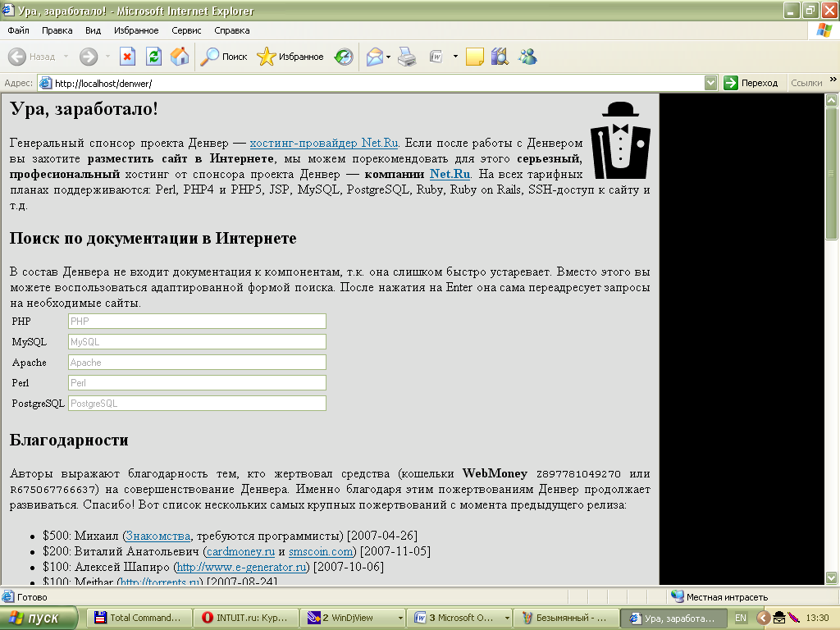Follow bold Net.Ru company link
Viewport: 840px width, 630px height.
pos(450,174)
